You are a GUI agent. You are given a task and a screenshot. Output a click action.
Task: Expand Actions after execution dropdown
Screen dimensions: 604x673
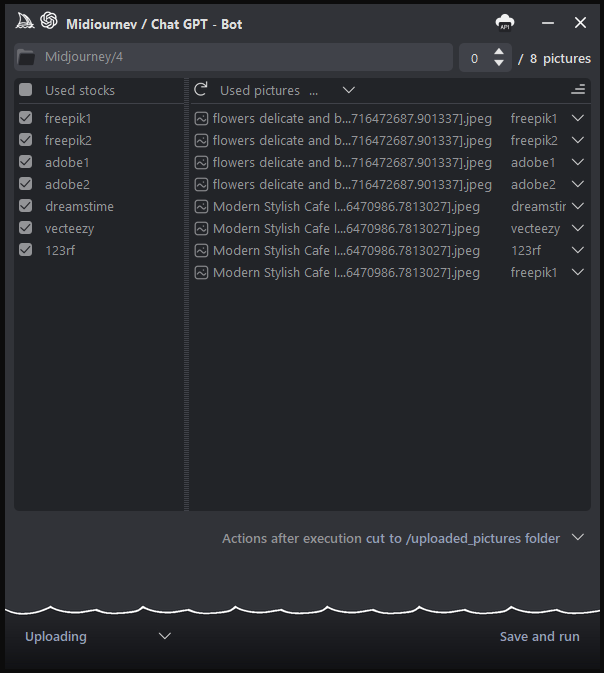tap(577, 538)
